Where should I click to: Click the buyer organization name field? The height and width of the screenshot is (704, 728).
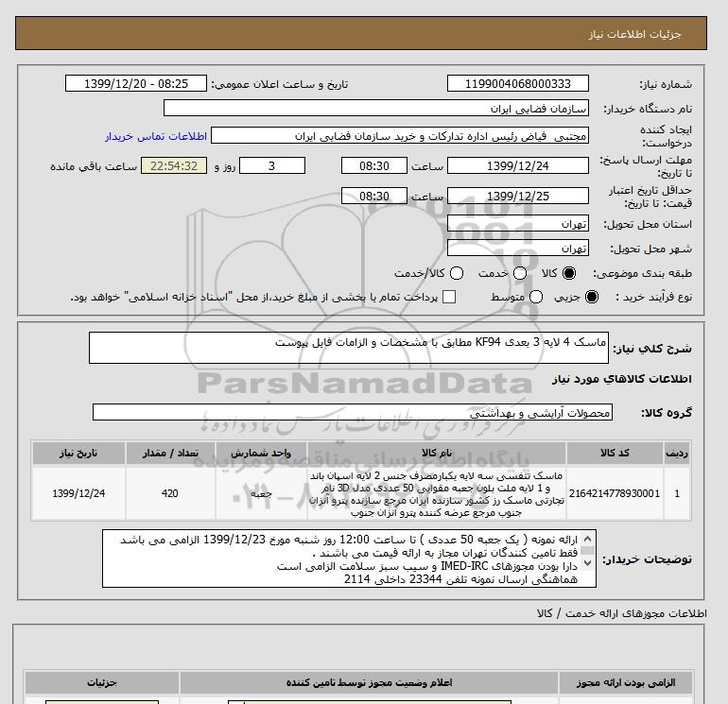point(376,109)
